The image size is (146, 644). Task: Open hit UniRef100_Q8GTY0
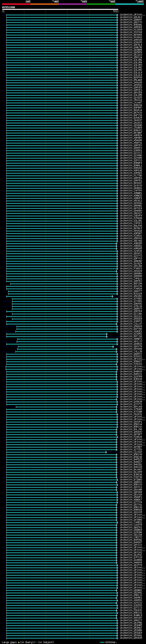pos(131,22)
